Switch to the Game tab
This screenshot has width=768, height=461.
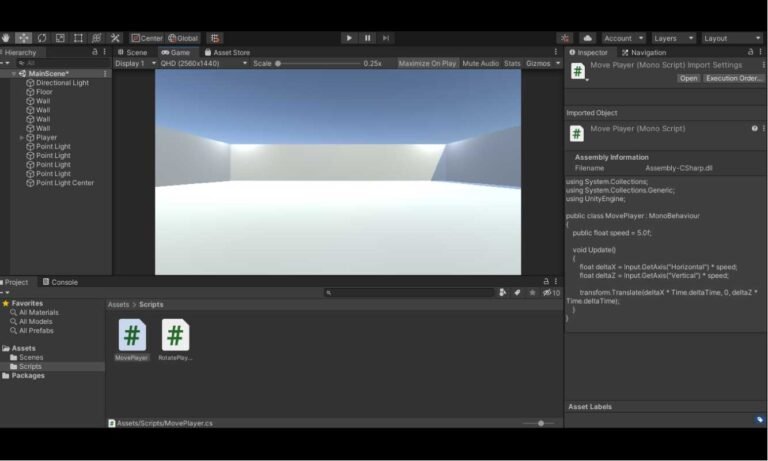175,52
